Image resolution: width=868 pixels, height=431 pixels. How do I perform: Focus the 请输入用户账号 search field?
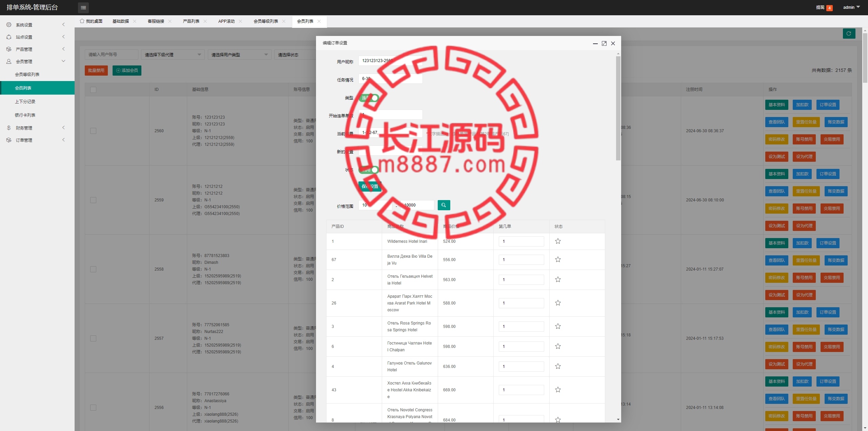coord(111,55)
